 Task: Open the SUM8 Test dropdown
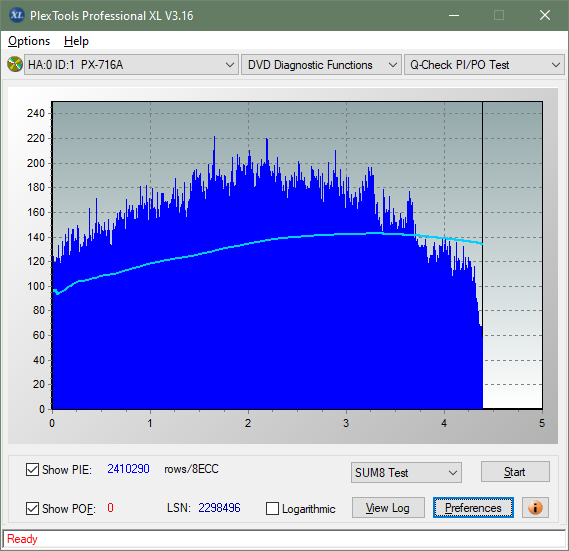tap(406, 473)
